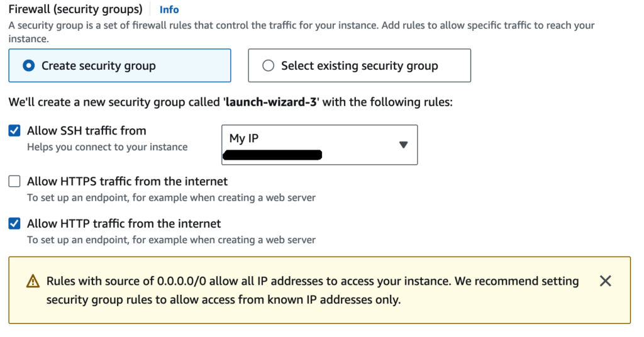Disable the Allow HTTP traffic checkbox
The width and height of the screenshot is (644, 337).
tap(14, 223)
